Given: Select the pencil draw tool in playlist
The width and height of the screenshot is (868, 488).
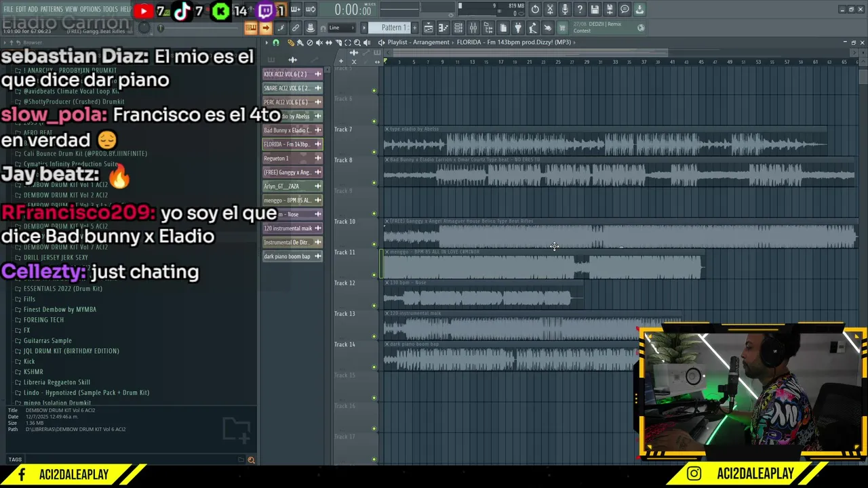Looking at the screenshot, I should click(x=291, y=42).
